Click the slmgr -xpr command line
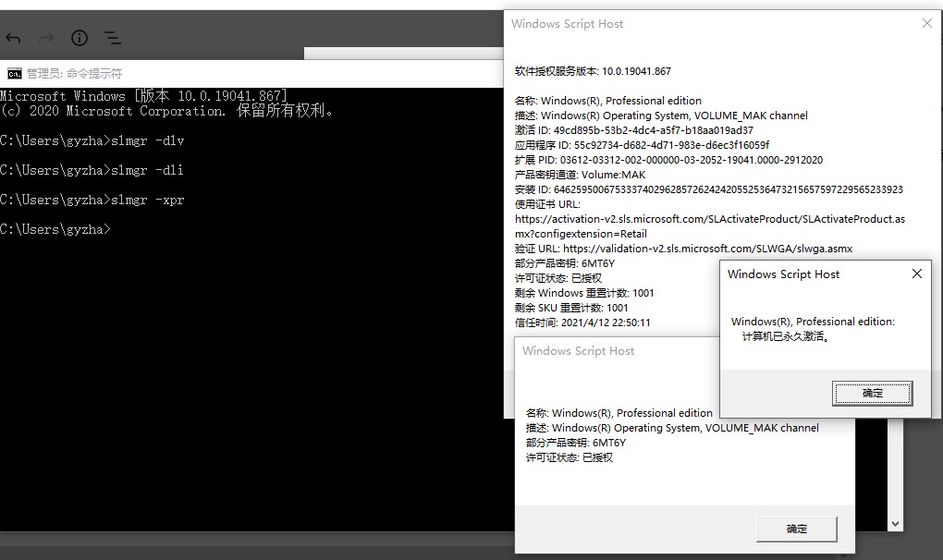This screenshot has height=560, width=943. coord(92,201)
